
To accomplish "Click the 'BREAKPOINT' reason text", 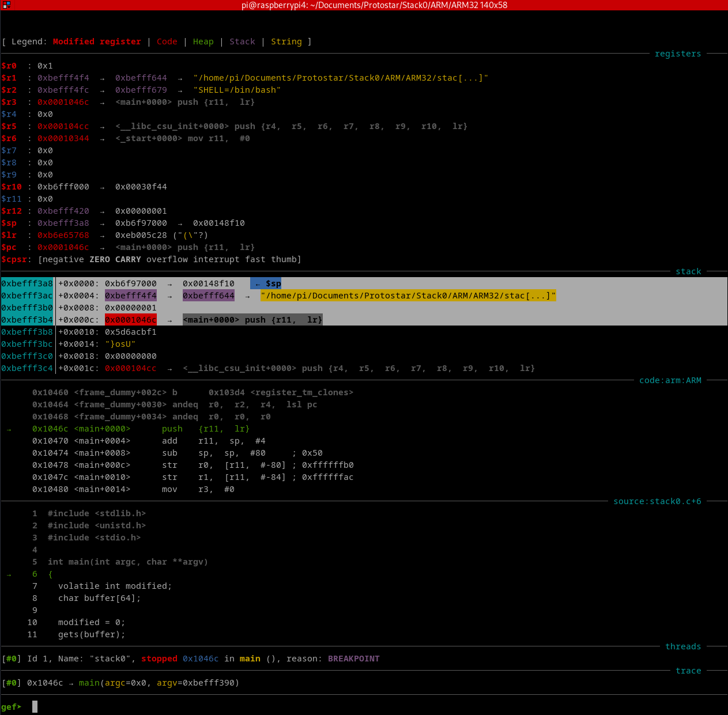I will [354, 659].
